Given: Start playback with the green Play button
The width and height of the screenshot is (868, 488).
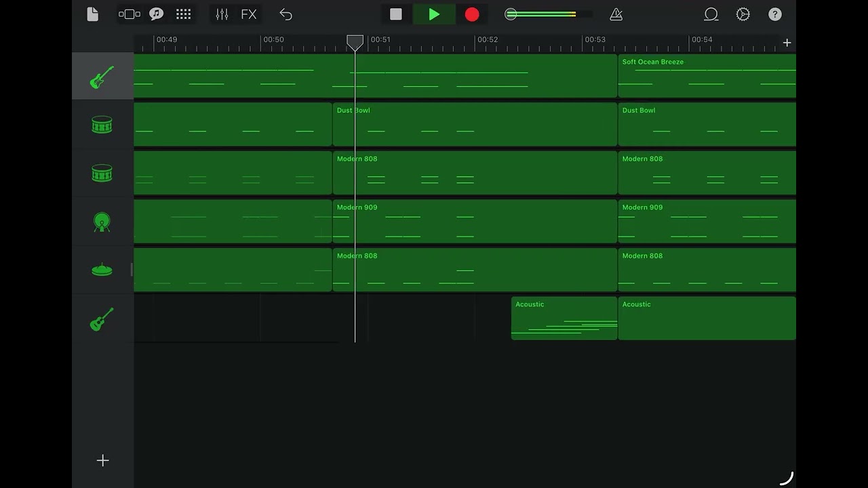Looking at the screenshot, I should point(434,14).
